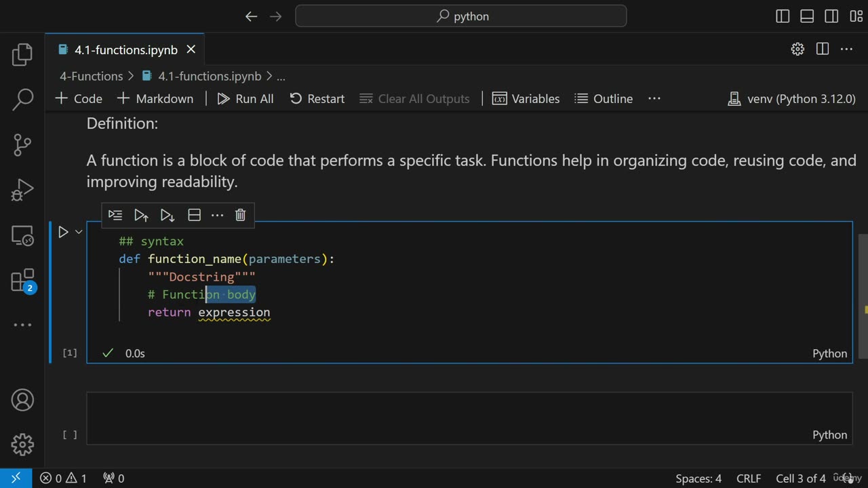
Task: Click the ports forwarded status item
Action: [113, 478]
